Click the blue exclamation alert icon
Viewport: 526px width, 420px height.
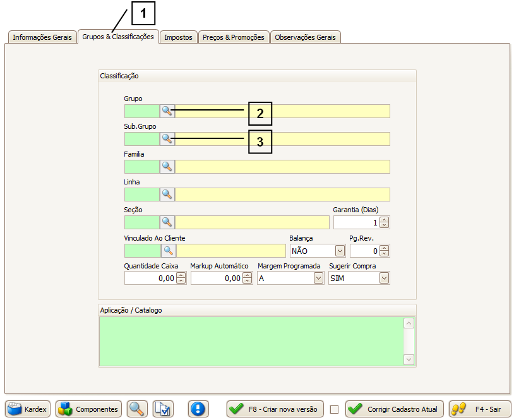198,409
